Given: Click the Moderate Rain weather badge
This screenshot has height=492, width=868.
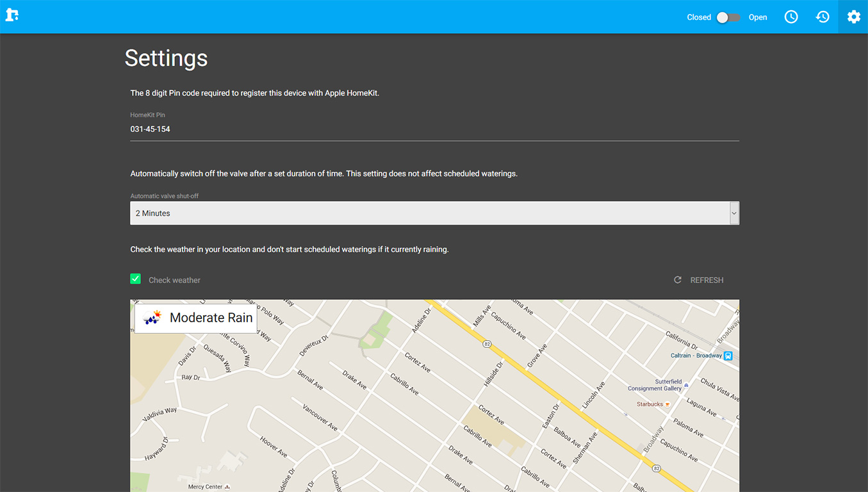Looking at the screenshot, I should coord(196,318).
